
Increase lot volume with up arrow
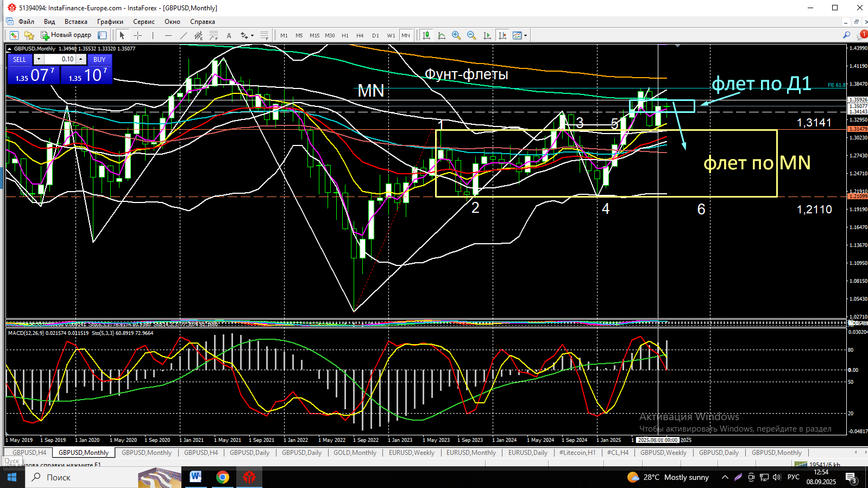pos(81,59)
